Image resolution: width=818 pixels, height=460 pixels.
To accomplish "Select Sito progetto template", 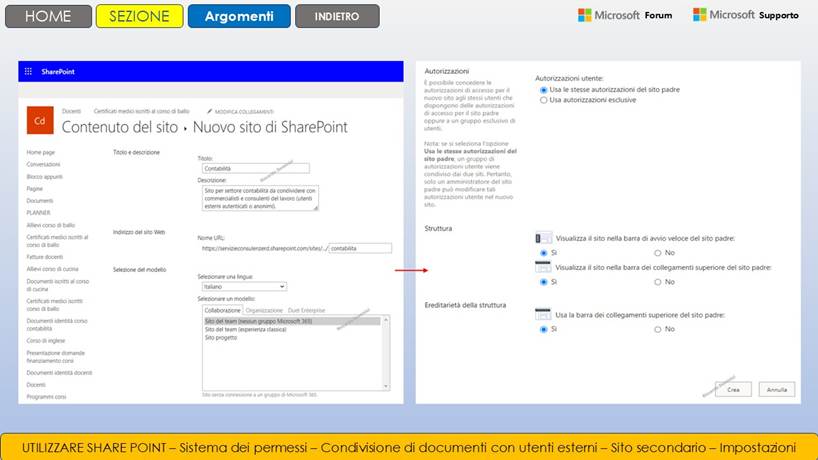I will pos(221,338).
